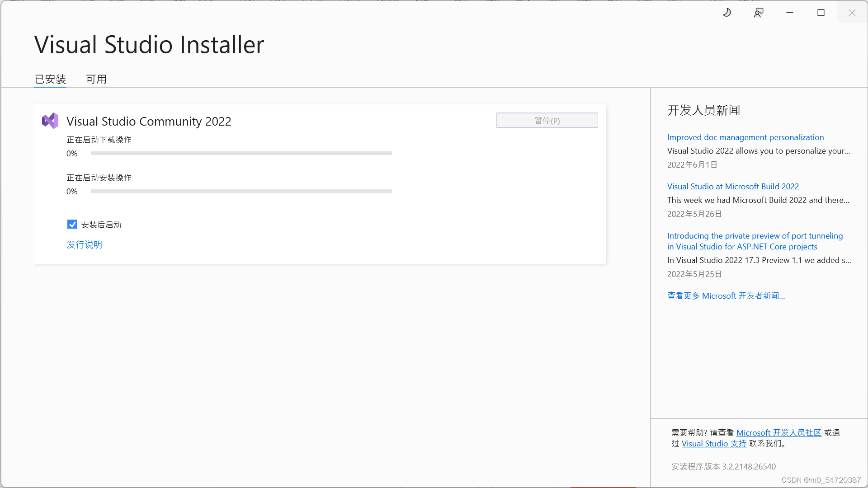Click the download progress bar

pos(241,153)
